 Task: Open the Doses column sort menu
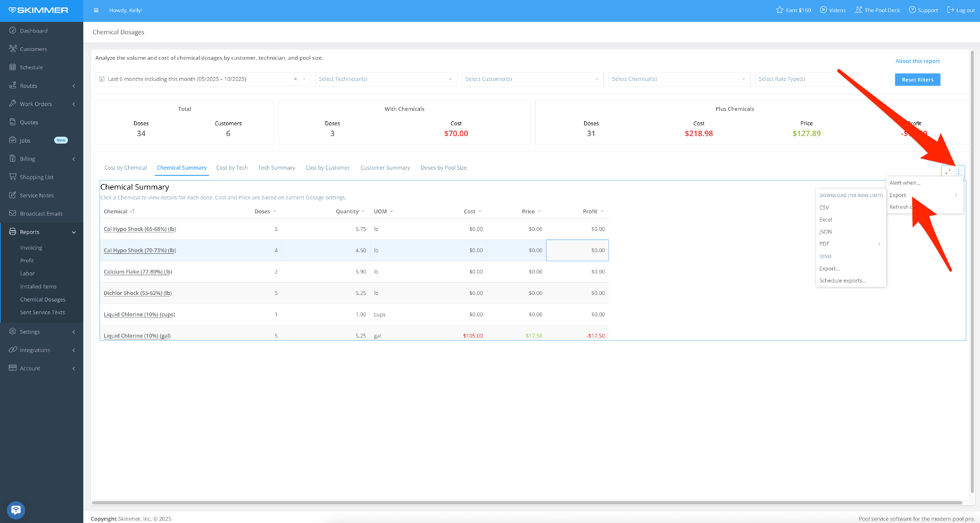(x=275, y=211)
